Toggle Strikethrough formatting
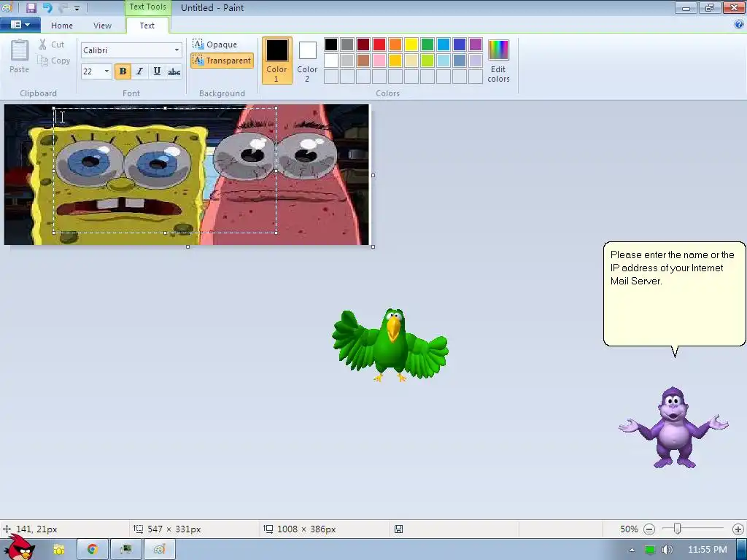Image resolution: width=747 pixels, height=560 pixels. point(174,71)
